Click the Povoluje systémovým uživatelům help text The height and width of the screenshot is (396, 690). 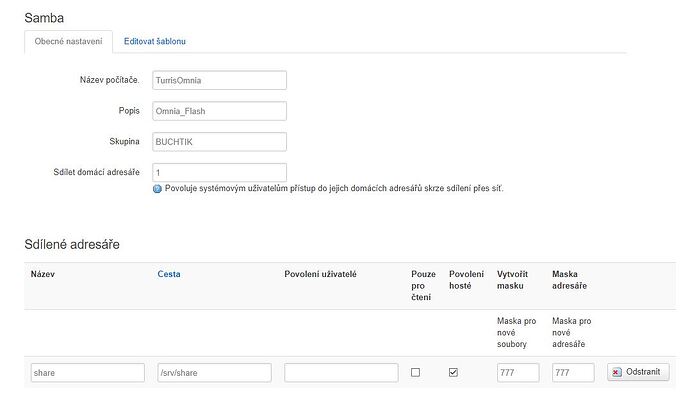(334, 188)
